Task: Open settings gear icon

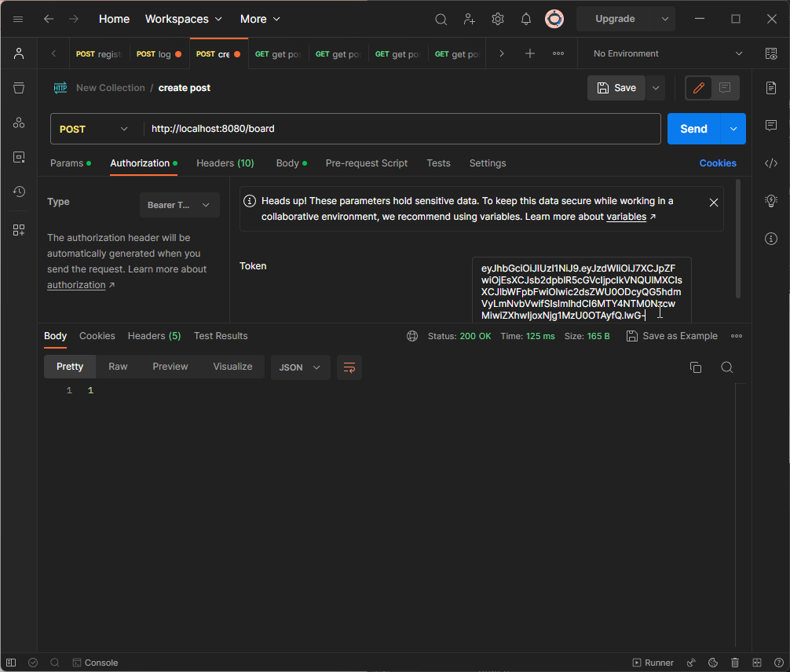Action: pos(498,19)
